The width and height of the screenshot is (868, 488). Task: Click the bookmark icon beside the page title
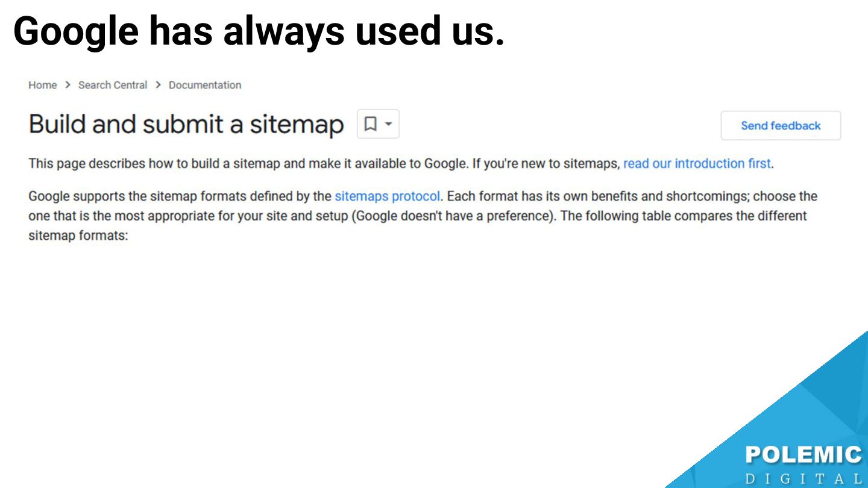(x=371, y=124)
